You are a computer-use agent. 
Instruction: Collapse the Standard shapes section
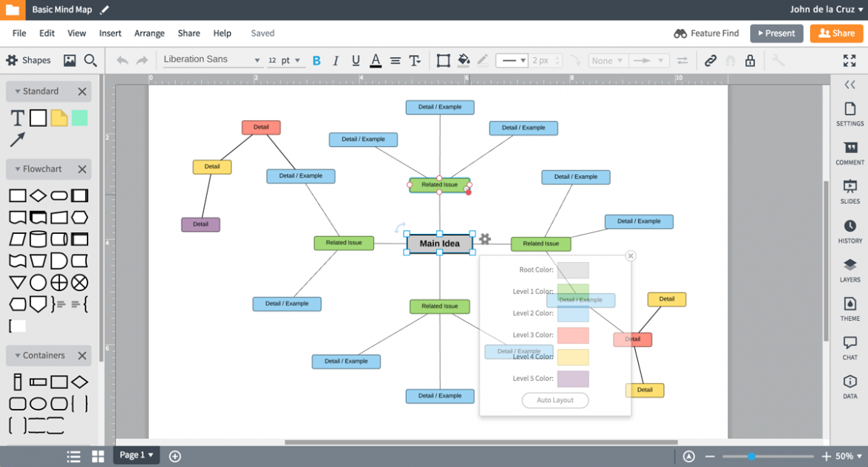pyautogui.click(x=19, y=91)
